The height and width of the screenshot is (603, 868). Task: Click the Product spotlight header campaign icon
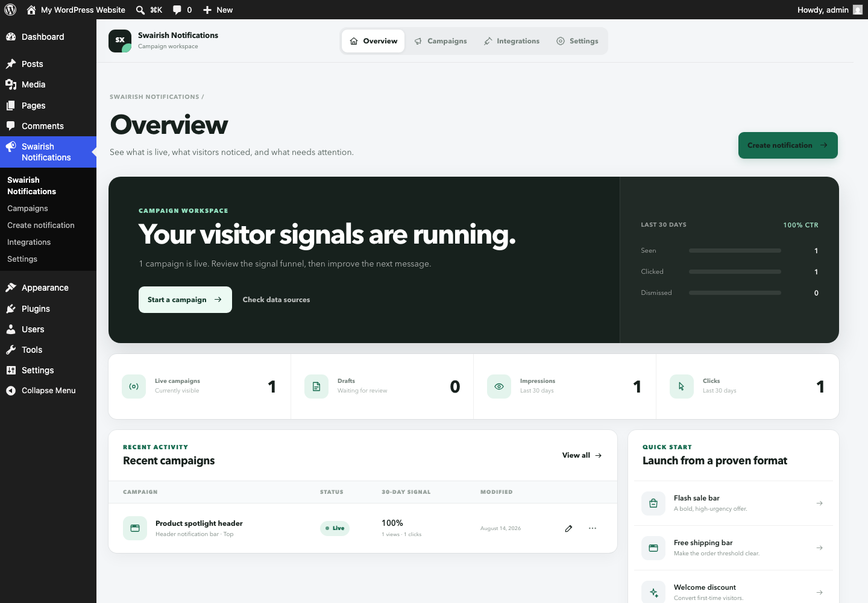pos(135,528)
